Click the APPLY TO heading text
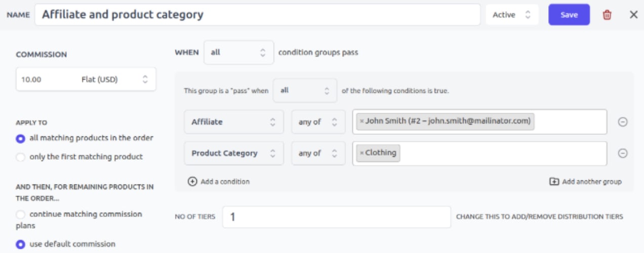Screen dimensions: 644x253 (x=31, y=122)
